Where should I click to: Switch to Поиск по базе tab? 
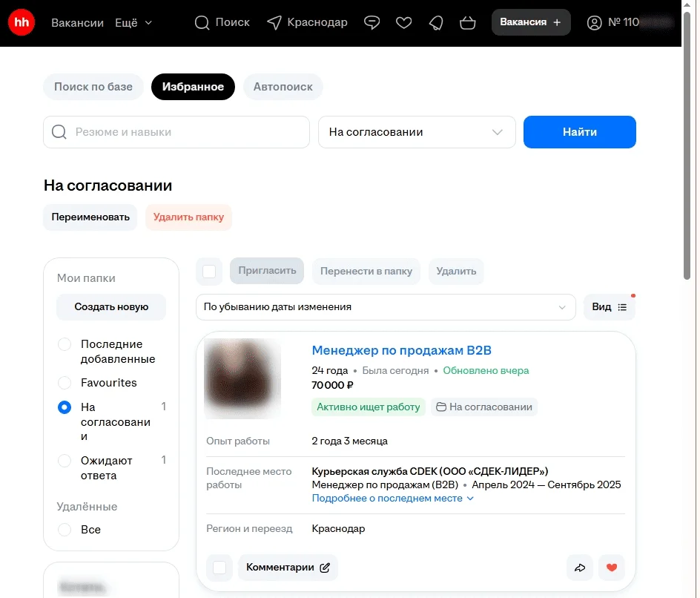coord(93,87)
